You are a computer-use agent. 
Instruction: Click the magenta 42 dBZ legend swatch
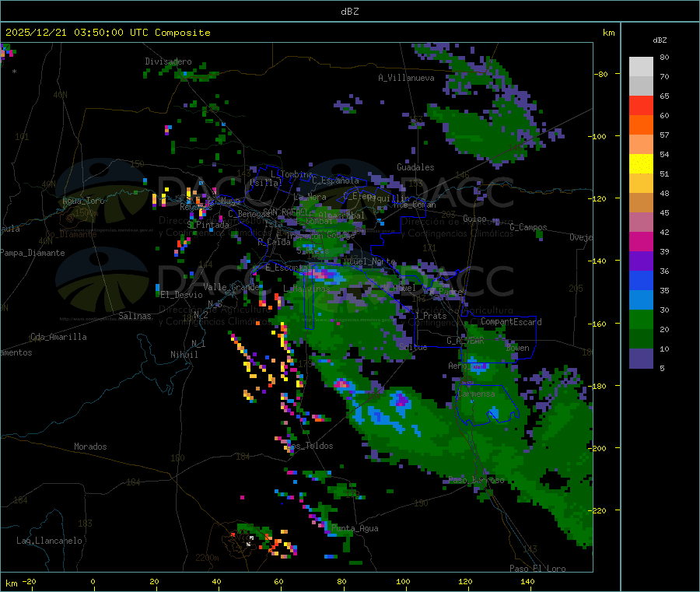[641, 241]
